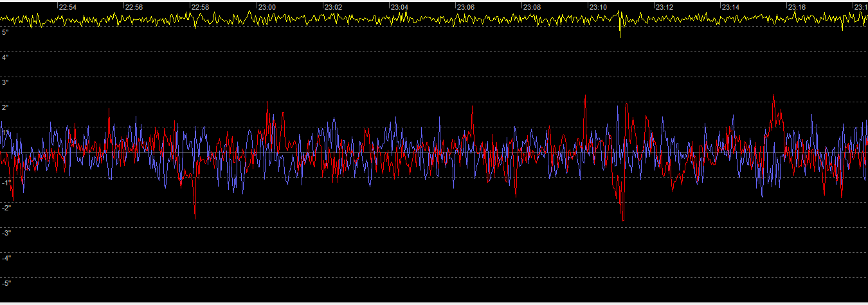Select the -4" scale label

point(6,258)
